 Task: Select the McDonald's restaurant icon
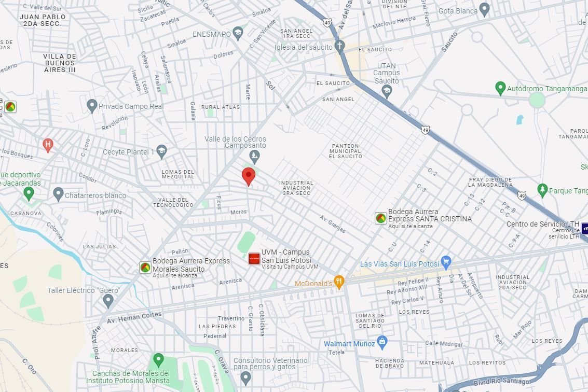[x=339, y=282]
